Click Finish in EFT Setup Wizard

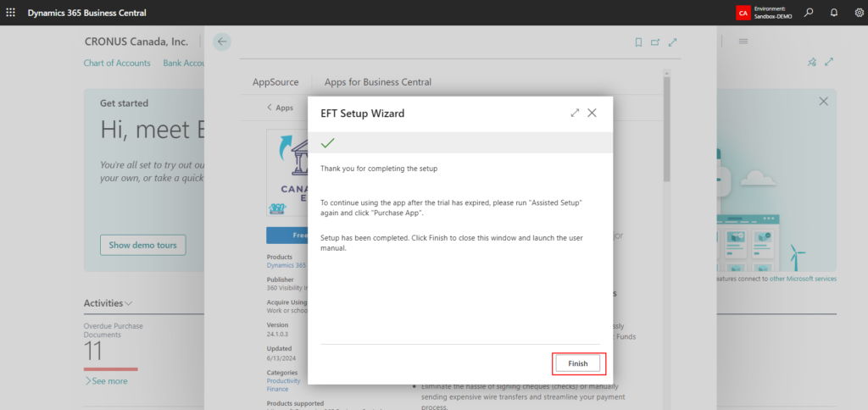pos(577,363)
